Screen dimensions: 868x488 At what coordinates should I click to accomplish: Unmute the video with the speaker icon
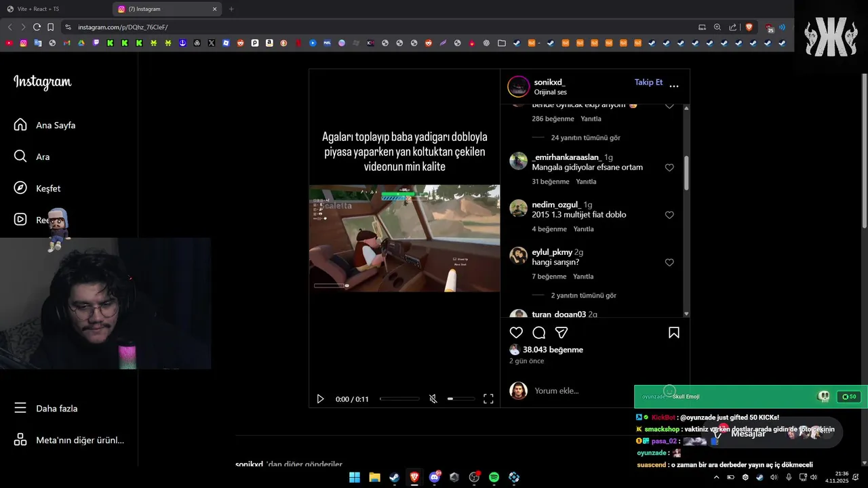[x=433, y=399]
